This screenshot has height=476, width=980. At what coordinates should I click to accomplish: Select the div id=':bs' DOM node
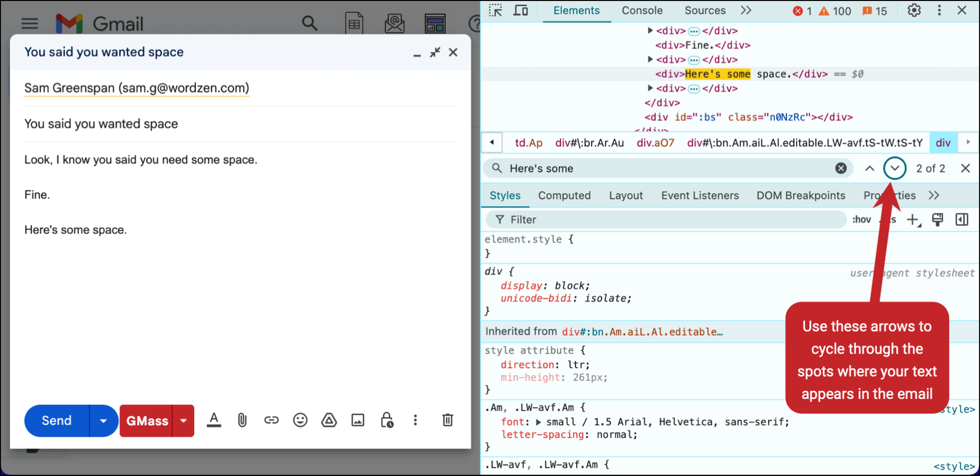click(x=749, y=117)
